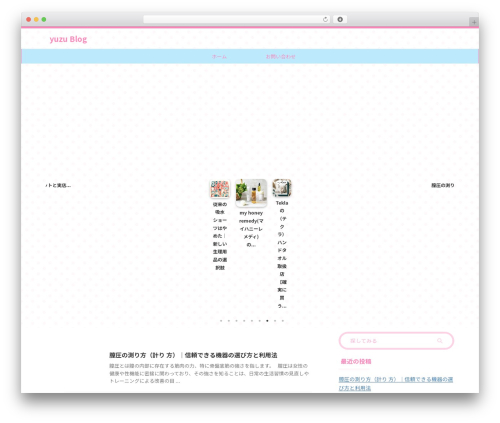This screenshot has width=500, height=423.
Task: Click the article excerpt beginning 腟圧とは
Action: 209,373
